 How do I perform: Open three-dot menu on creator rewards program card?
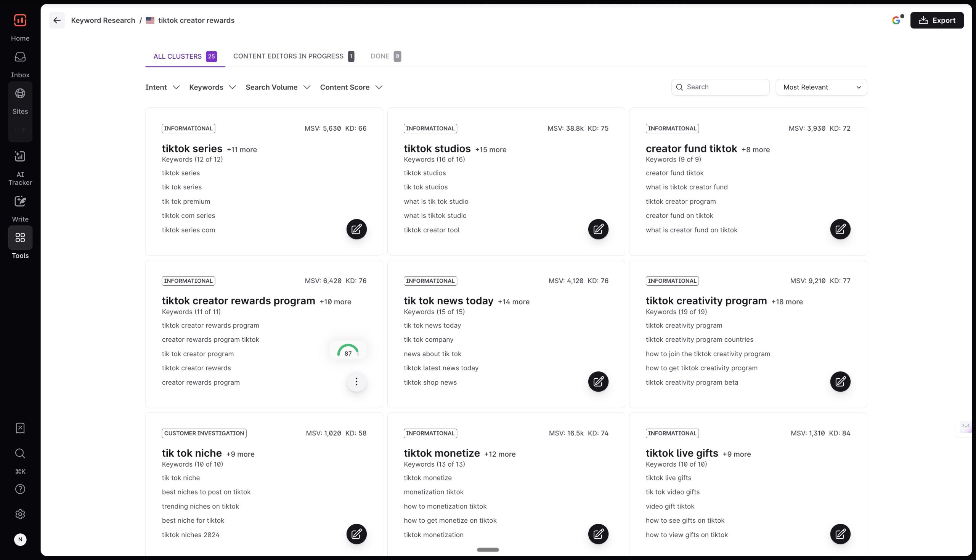356,382
